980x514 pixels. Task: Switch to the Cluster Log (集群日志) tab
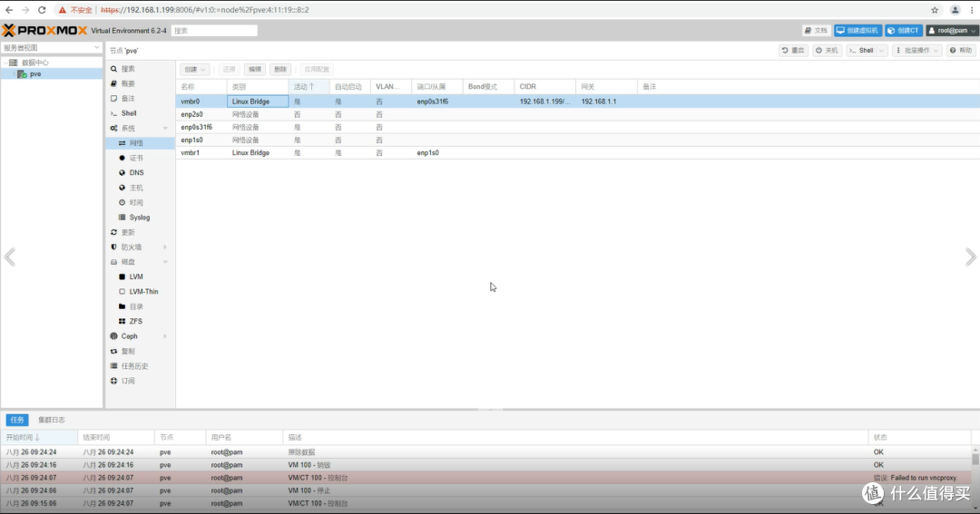[51, 421]
